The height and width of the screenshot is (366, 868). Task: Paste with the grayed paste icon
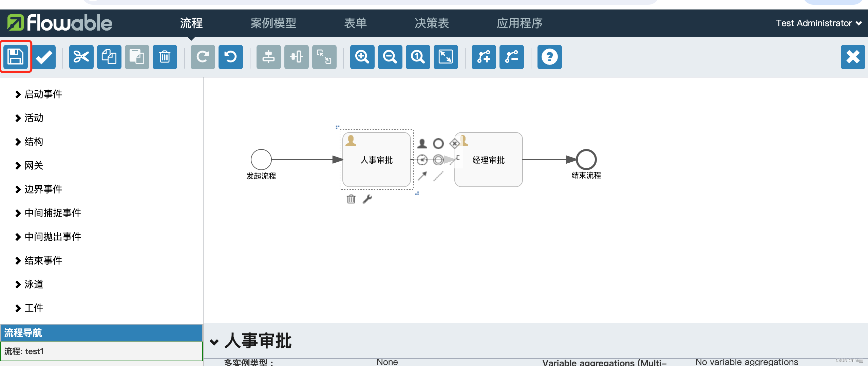click(137, 57)
